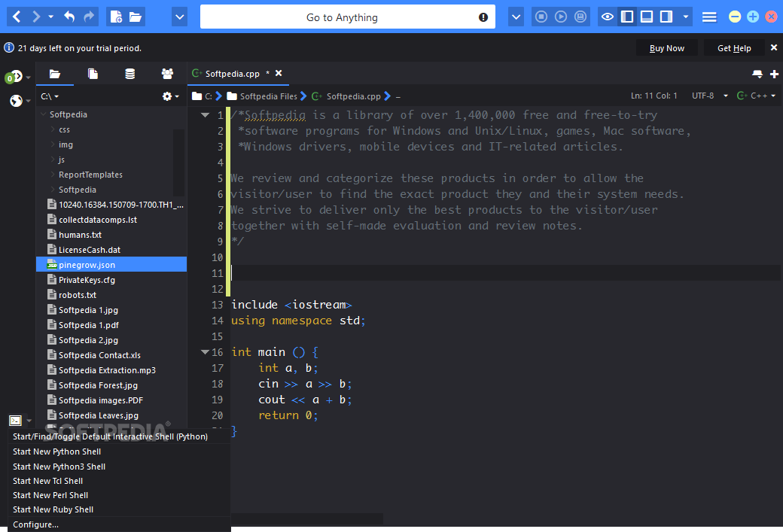Switch to the Collaboration people tab
The width and height of the screenshot is (783, 532).
pyautogui.click(x=167, y=74)
